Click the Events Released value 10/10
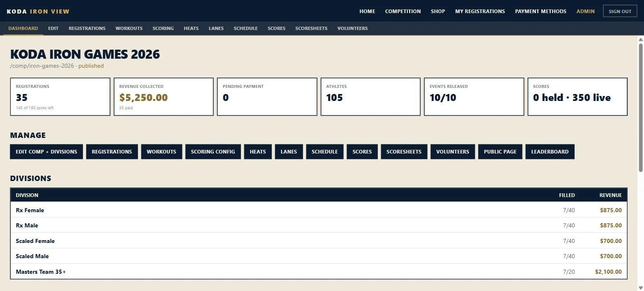Image resolution: width=644 pixels, height=291 pixels. [x=443, y=98]
